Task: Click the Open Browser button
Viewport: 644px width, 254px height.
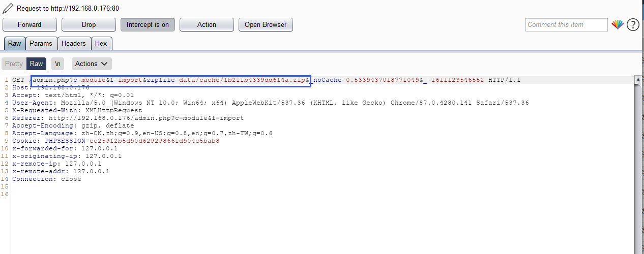Action: [266, 24]
